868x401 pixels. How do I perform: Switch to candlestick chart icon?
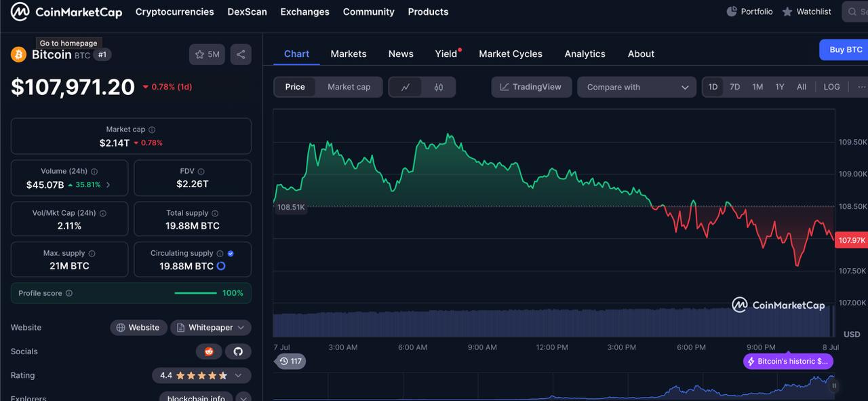(x=439, y=87)
